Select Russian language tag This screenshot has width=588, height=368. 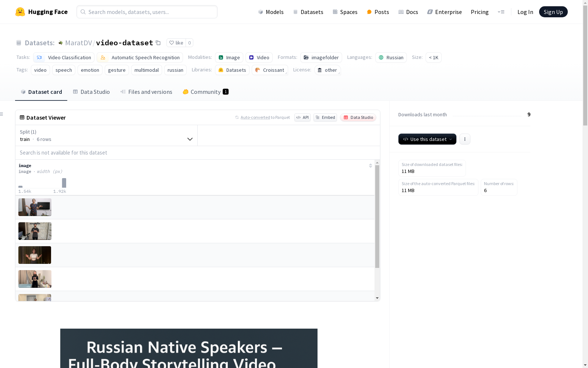tap(391, 57)
